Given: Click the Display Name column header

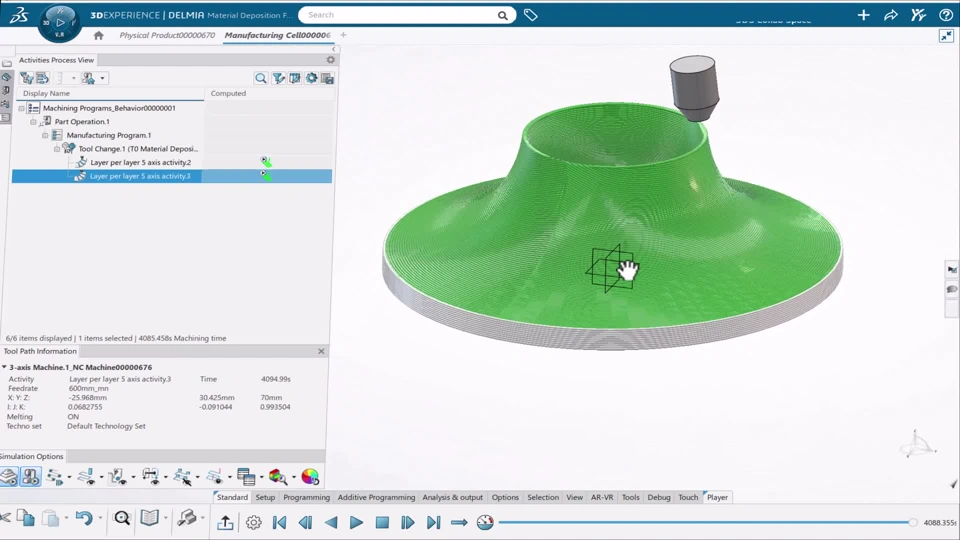Looking at the screenshot, I should point(47,94).
